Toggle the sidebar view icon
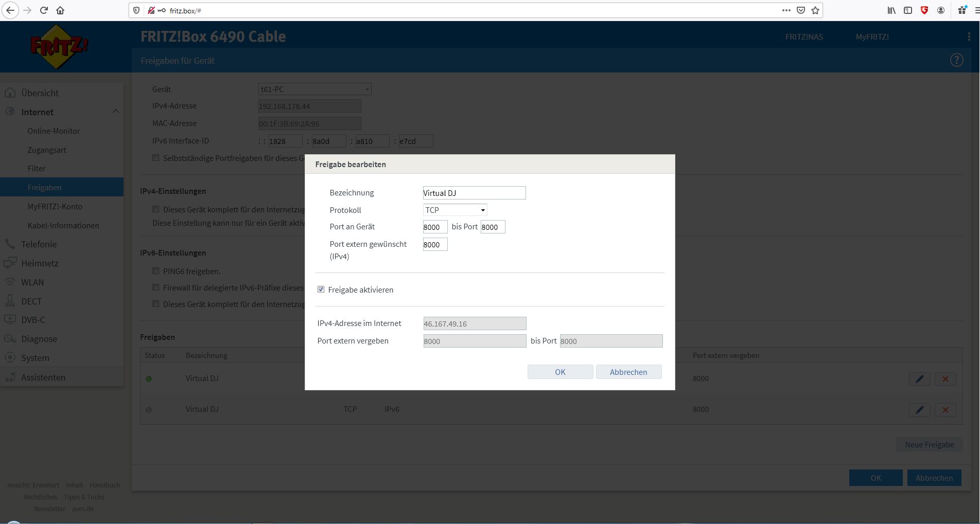This screenshot has height=524, width=980. click(x=908, y=10)
